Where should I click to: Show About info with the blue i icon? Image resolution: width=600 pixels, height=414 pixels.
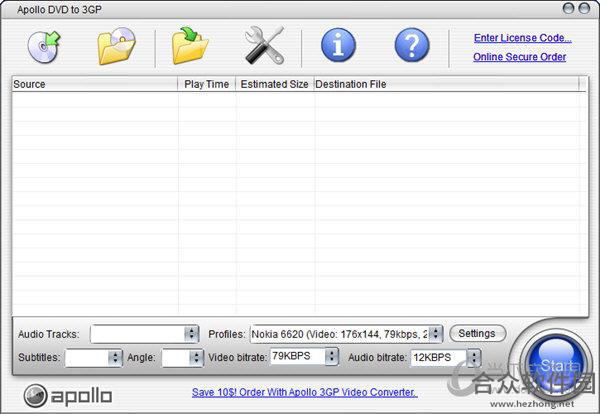pyautogui.click(x=338, y=45)
